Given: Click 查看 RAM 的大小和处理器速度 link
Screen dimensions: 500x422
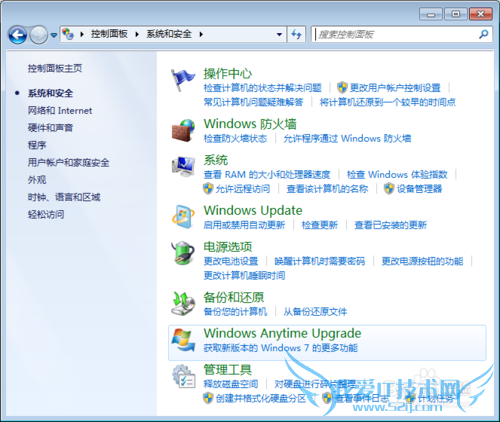Looking at the screenshot, I should coord(267,174).
